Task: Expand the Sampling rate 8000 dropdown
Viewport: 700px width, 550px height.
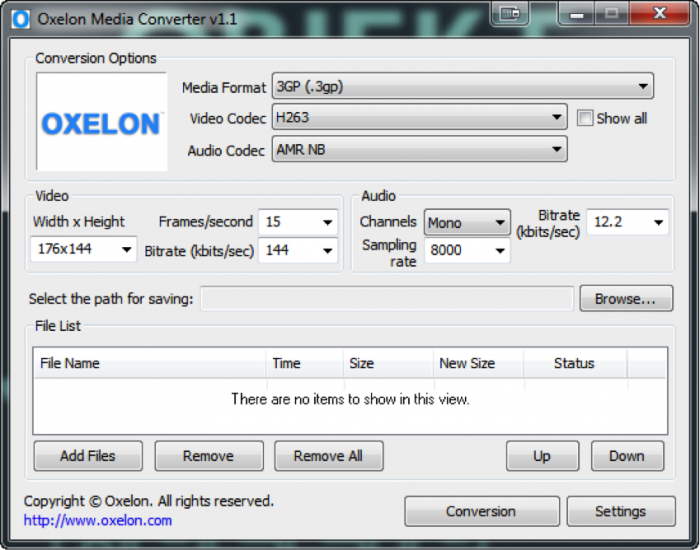Action: click(467, 250)
